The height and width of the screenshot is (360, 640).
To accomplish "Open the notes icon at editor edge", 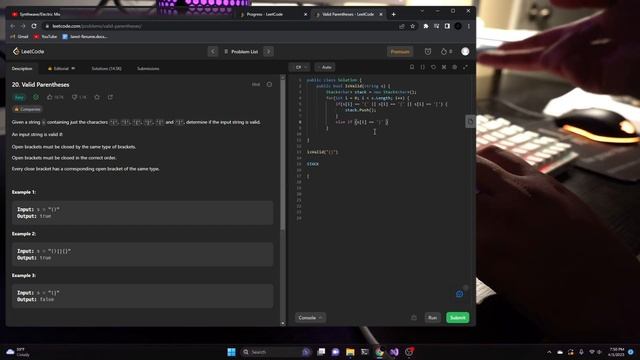I will point(470,121).
